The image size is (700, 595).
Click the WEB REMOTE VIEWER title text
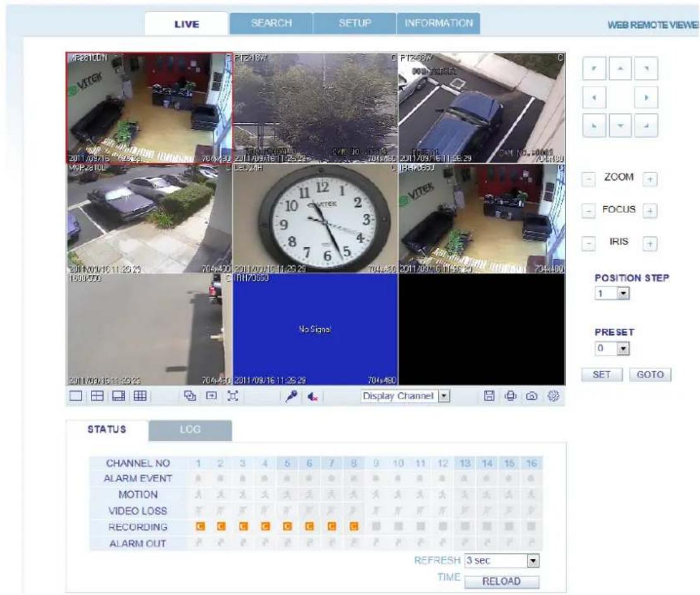[653, 25]
